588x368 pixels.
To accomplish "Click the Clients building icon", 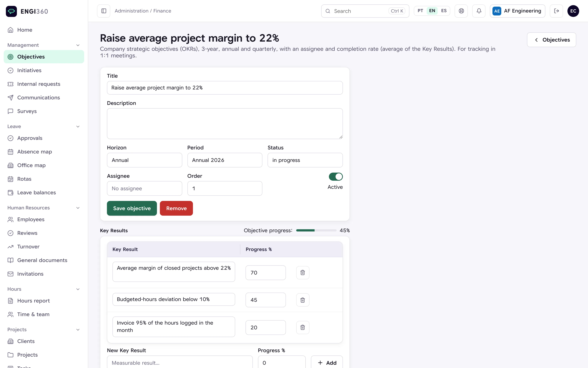I will 10,341.
